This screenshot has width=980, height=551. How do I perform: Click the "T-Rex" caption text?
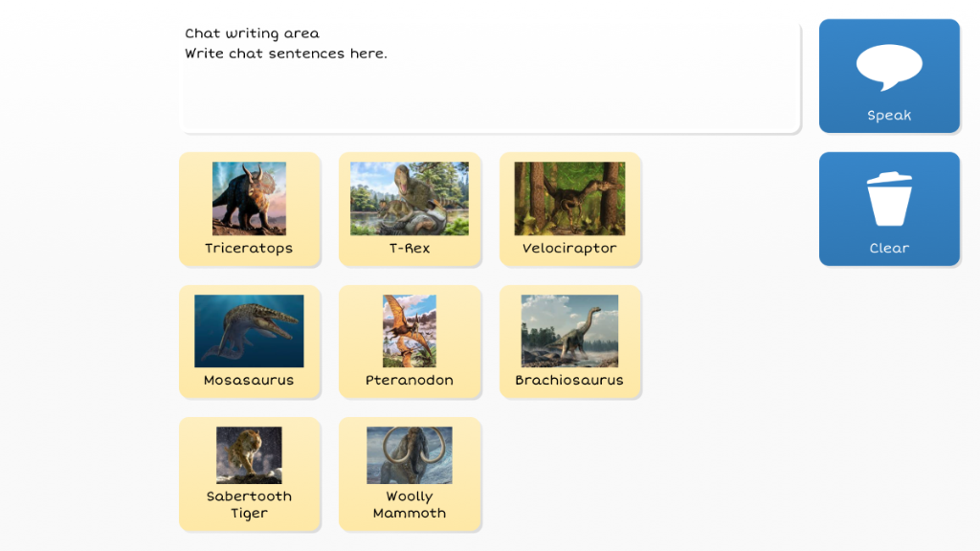(x=410, y=249)
